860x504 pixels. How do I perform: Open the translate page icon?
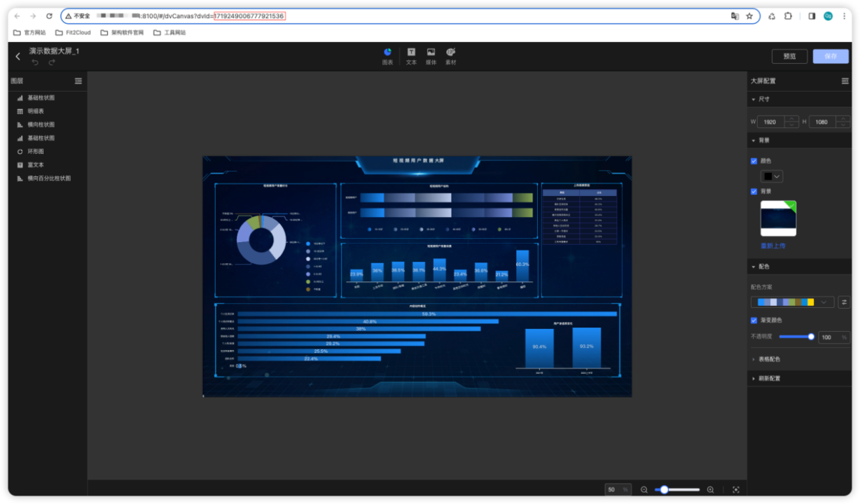735,16
